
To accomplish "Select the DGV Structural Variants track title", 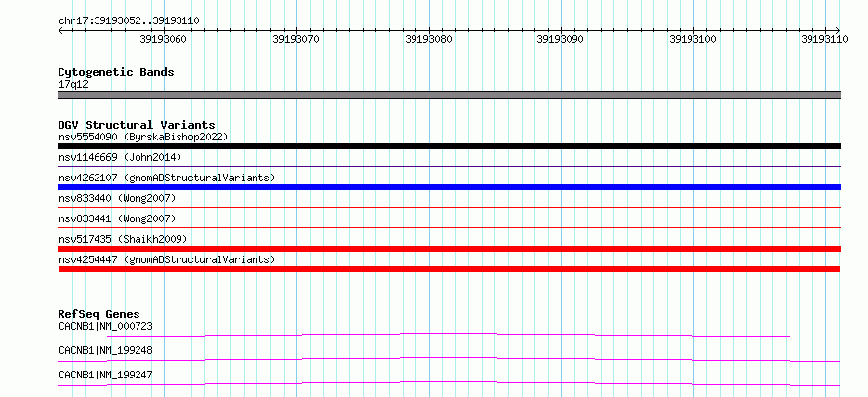I will (137, 125).
